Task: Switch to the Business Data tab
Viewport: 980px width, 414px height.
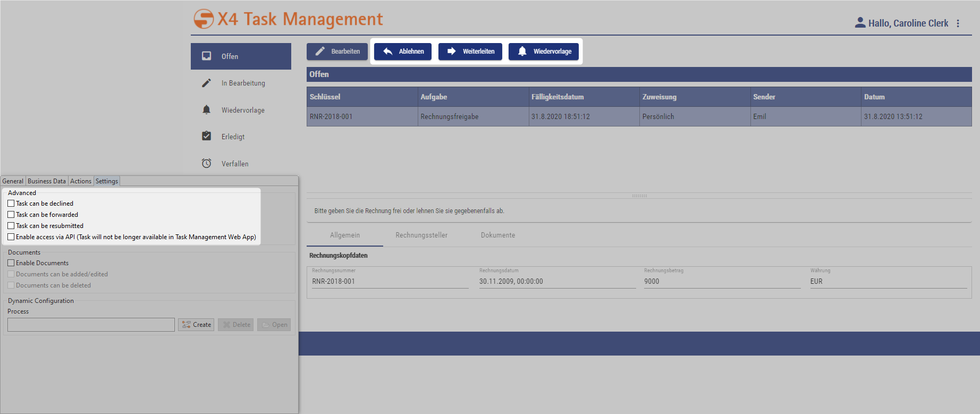Action: tap(47, 181)
